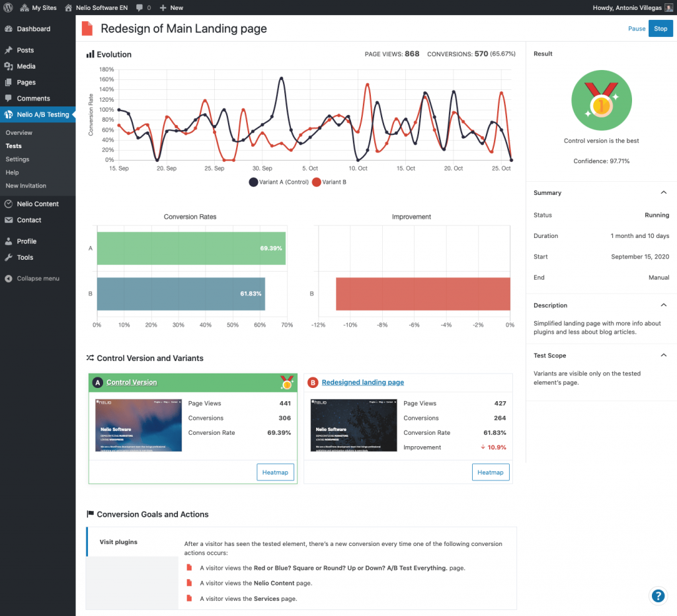Open the Help submenu item

pos(12,173)
